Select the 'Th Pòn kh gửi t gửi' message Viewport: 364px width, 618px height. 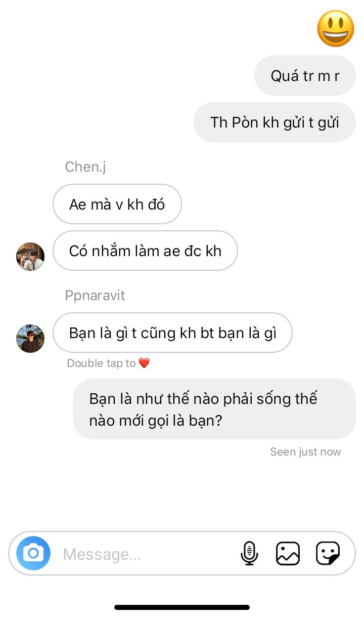275,122
